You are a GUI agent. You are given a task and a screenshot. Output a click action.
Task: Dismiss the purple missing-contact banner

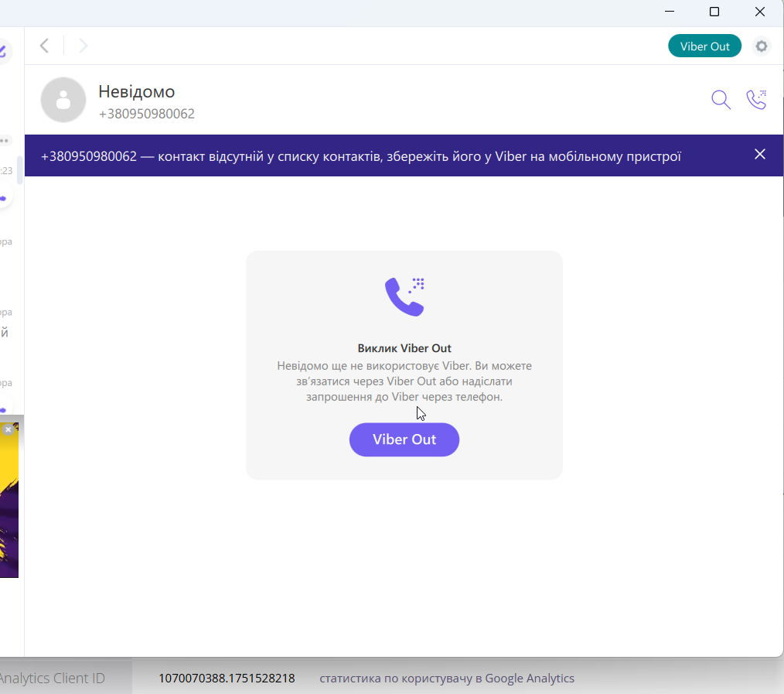(759, 154)
